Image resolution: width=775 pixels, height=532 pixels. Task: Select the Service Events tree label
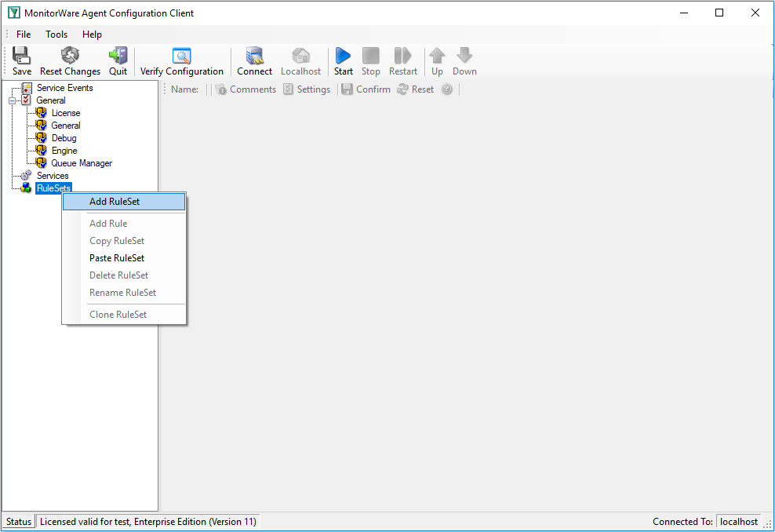(65, 88)
